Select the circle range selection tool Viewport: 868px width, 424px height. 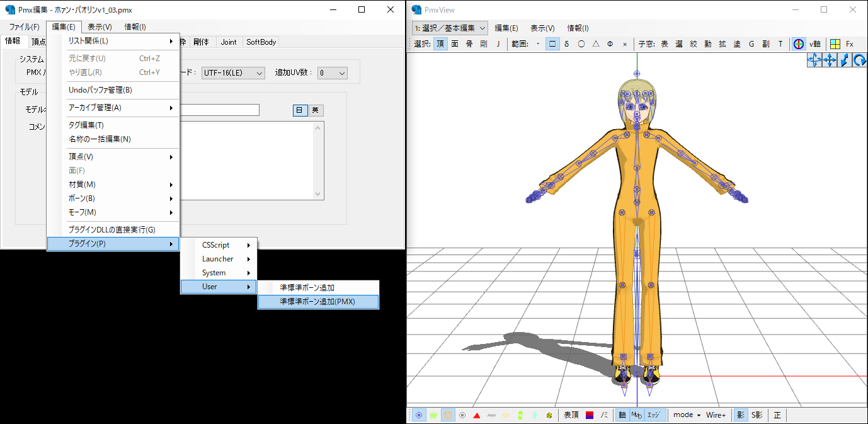click(581, 44)
